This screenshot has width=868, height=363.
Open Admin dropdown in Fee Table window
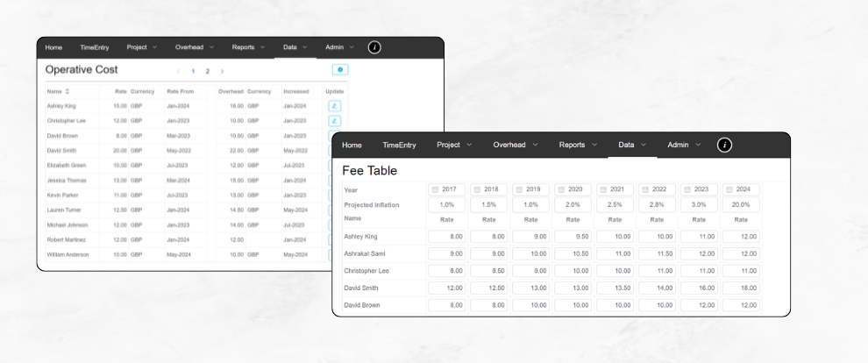(684, 145)
